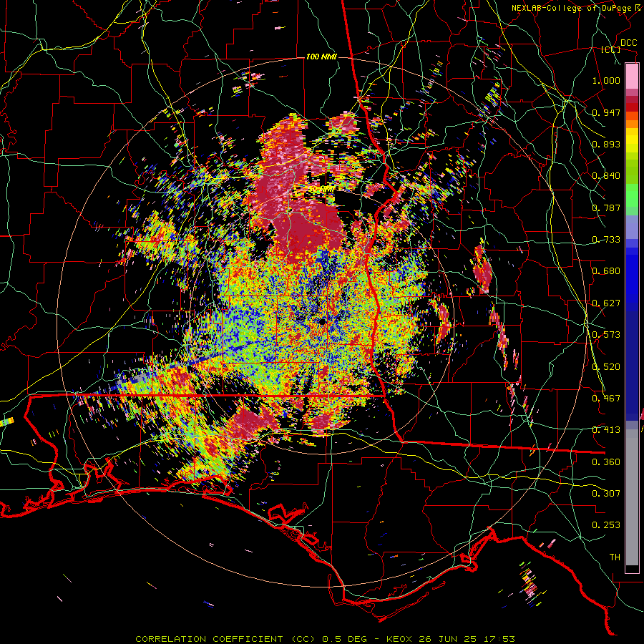Click the gray lower segment of color bar
Screen dimensions: 644x644
click(632, 497)
